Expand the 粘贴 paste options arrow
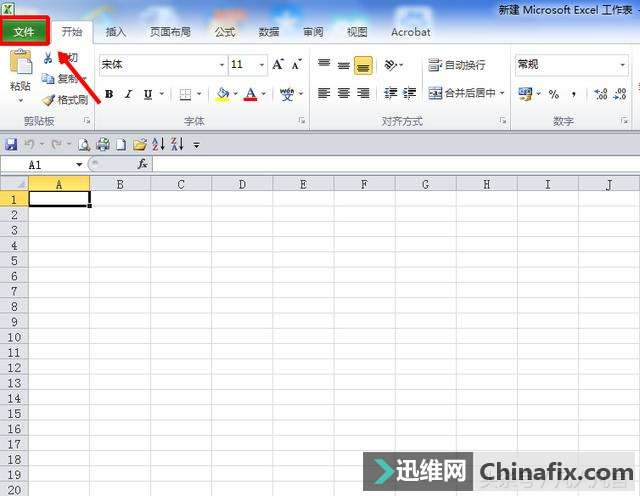 20,100
